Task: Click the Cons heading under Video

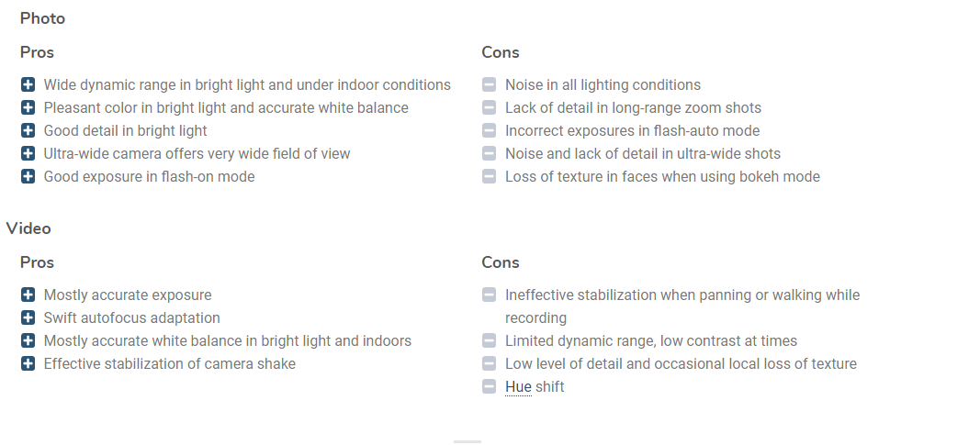Action: [501, 262]
